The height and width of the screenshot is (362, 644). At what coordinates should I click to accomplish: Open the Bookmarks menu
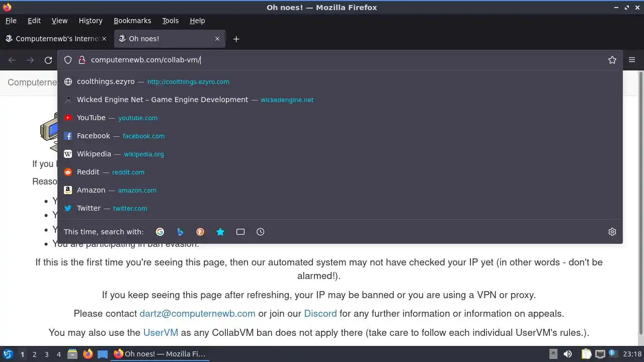[132, 21]
